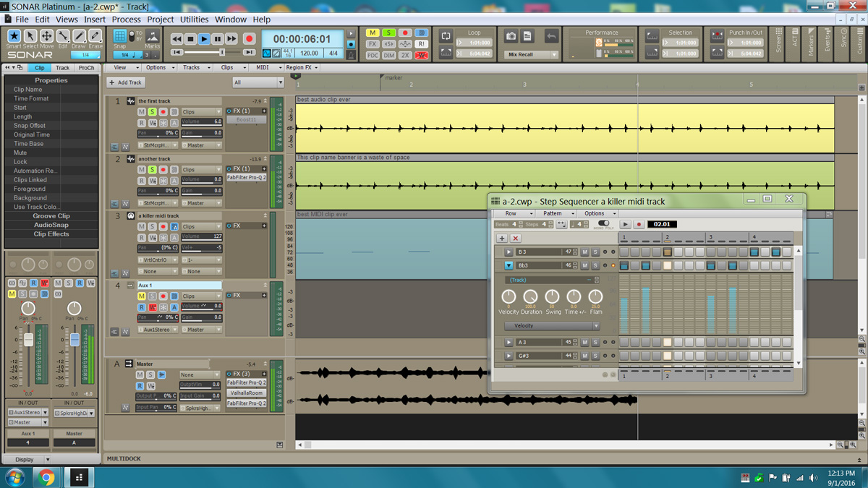Open FabFilter Pro-Q 2 on 'another track'

(x=247, y=178)
